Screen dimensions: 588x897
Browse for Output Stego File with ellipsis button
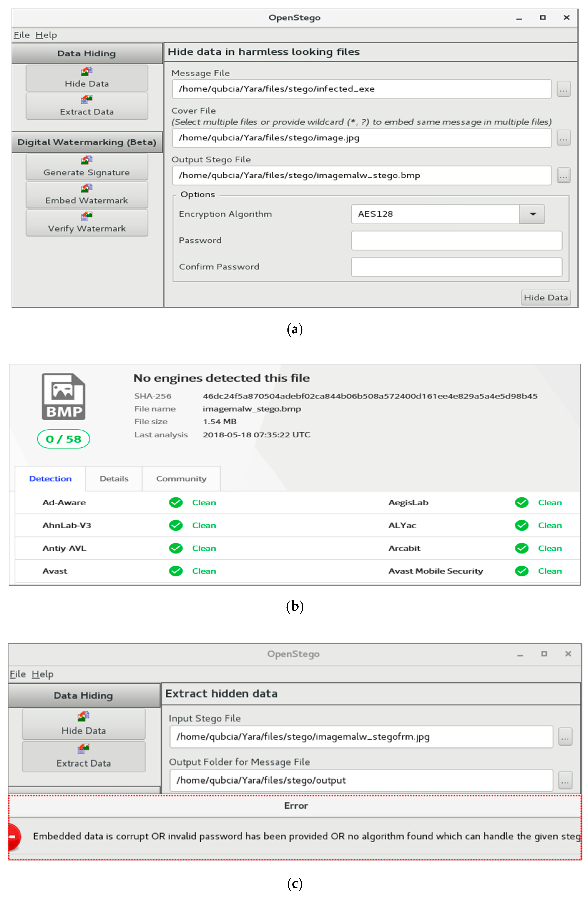pos(564,175)
